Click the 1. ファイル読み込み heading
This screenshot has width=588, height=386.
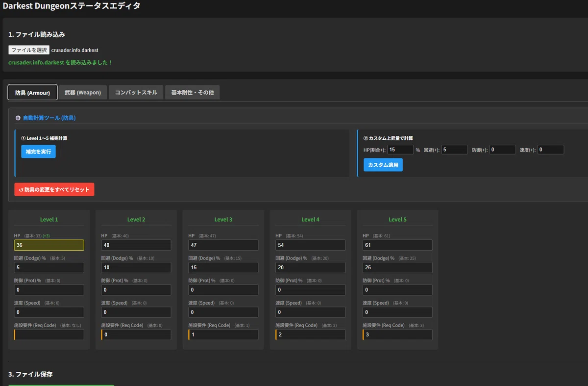[37, 34]
